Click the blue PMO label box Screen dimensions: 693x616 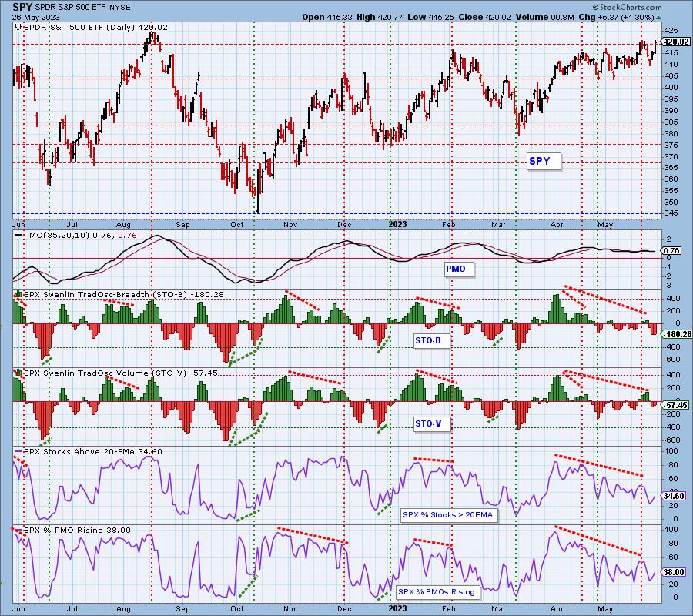(459, 269)
